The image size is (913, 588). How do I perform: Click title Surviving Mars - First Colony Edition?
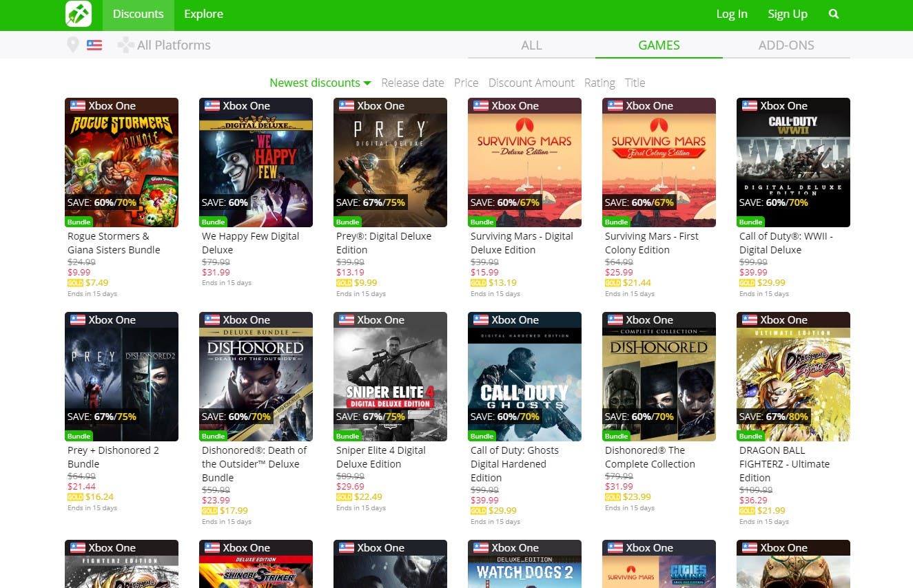click(x=652, y=243)
